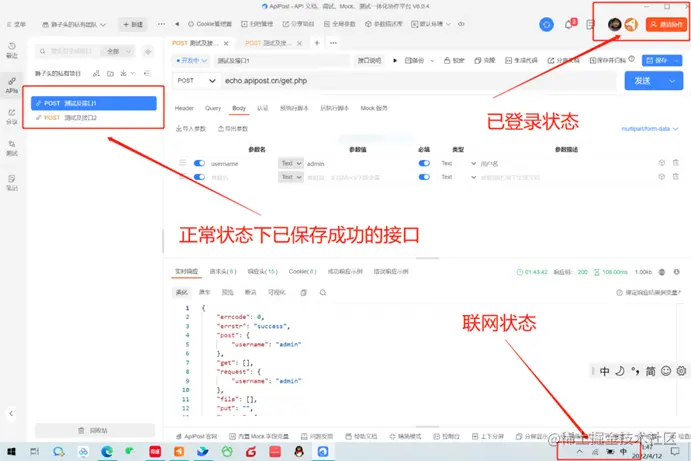Search the response with magnifier icon
The width and height of the screenshot is (691, 461).
[x=323, y=292]
